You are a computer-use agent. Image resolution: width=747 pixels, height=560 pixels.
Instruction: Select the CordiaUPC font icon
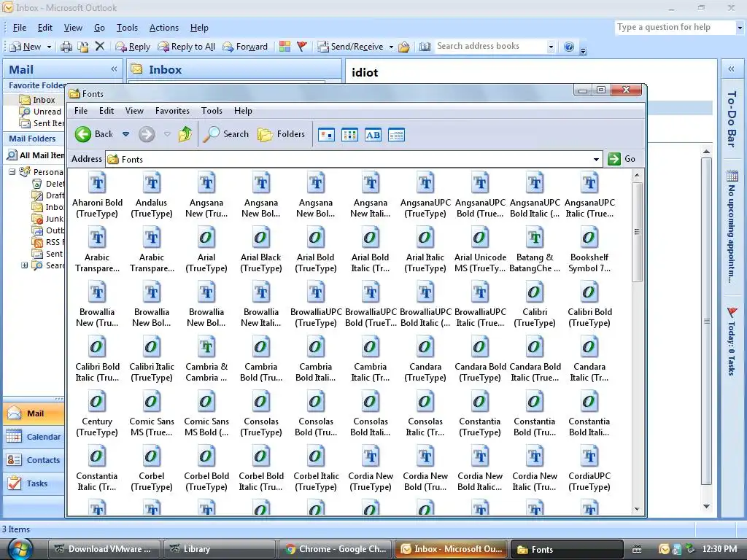click(x=589, y=457)
